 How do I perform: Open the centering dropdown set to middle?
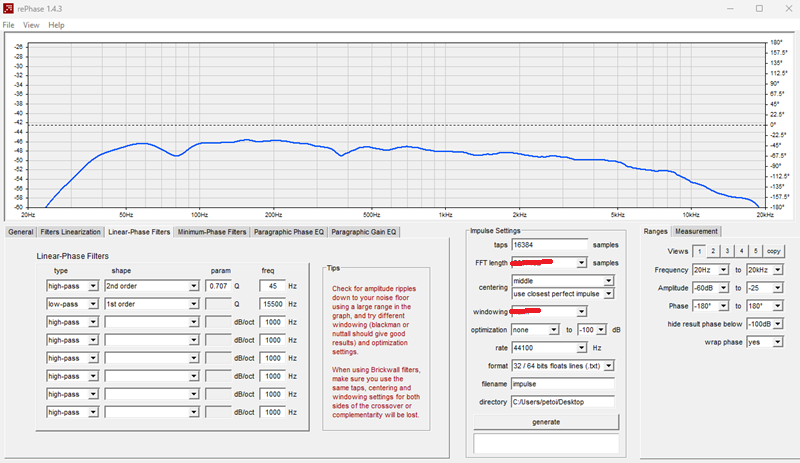[x=562, y=281]
